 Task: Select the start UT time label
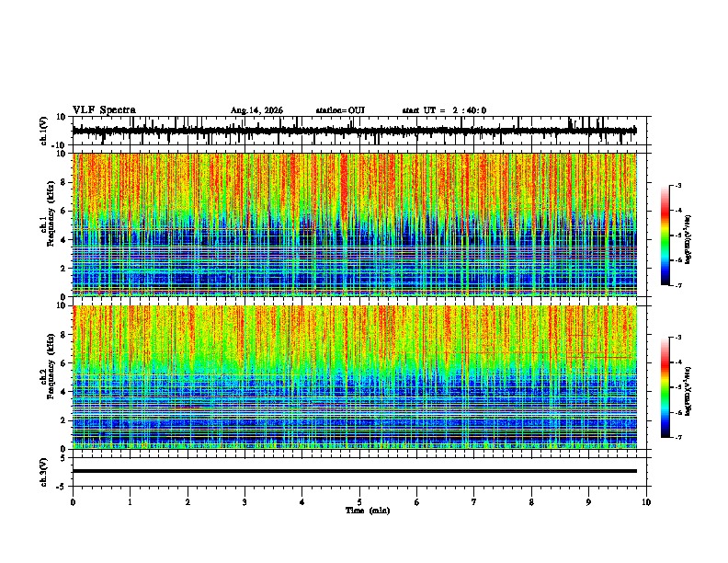point(444,110)
